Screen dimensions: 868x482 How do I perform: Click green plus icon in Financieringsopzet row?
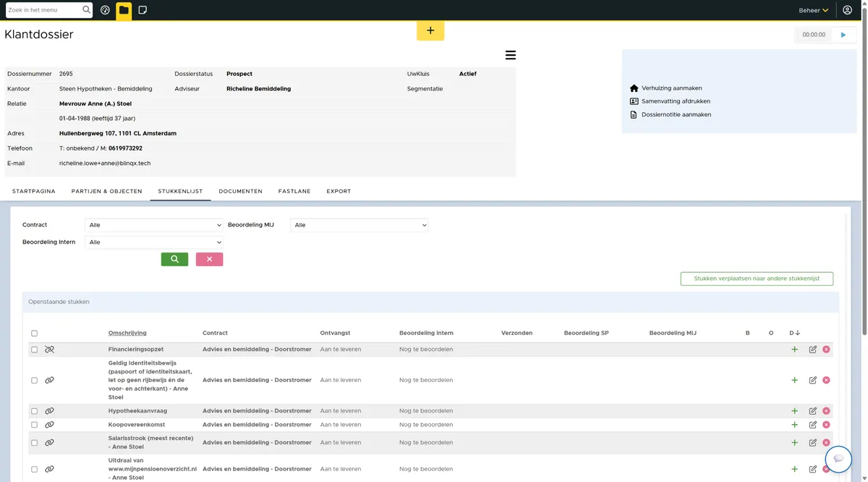click(x=795, y=350)
